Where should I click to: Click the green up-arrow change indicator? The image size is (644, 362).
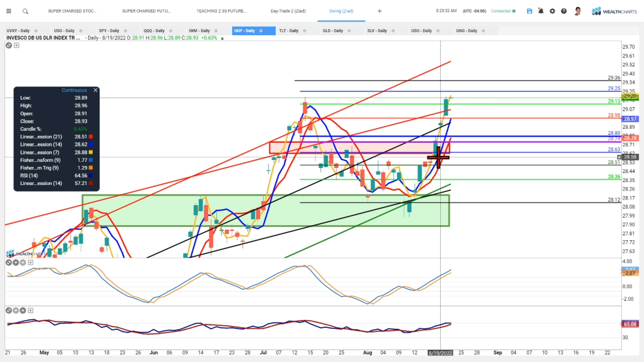222,38
